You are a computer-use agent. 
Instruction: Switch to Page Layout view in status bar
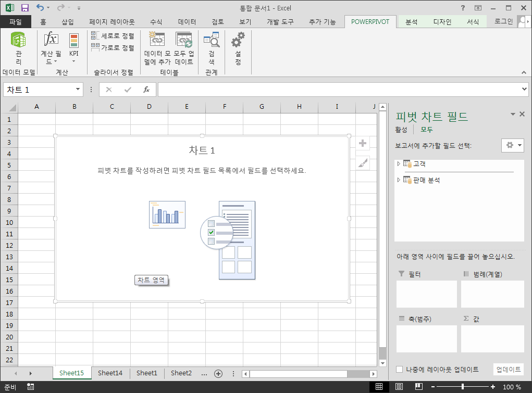tap(399, 387)
